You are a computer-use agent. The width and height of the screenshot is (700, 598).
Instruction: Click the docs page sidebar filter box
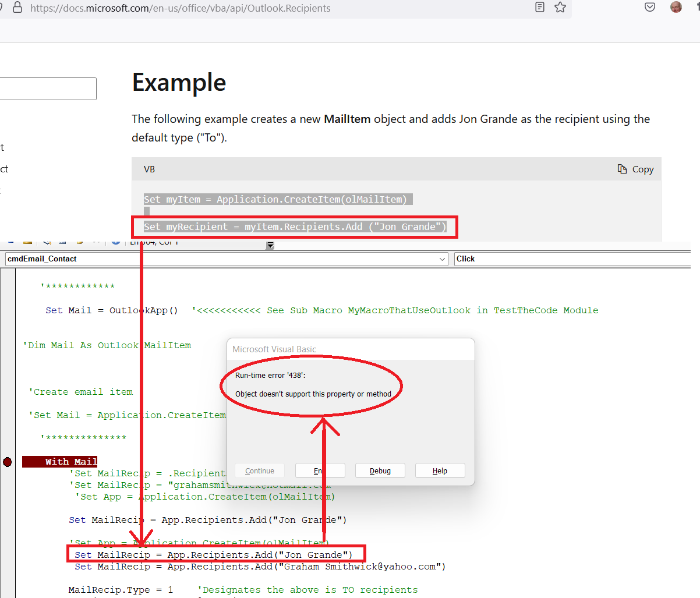click(x=48, y=89)
